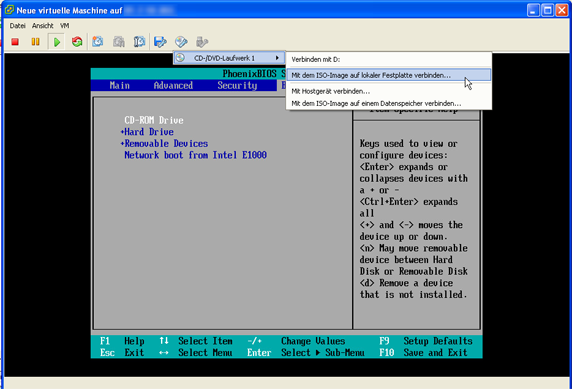Click the F10 Save and Exit label
The image size is (572, 389).
(x=423, y=353)
